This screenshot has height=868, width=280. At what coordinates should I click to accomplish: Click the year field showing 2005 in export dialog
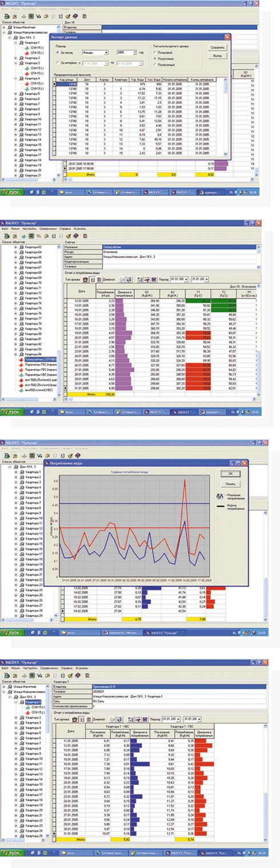125,52
